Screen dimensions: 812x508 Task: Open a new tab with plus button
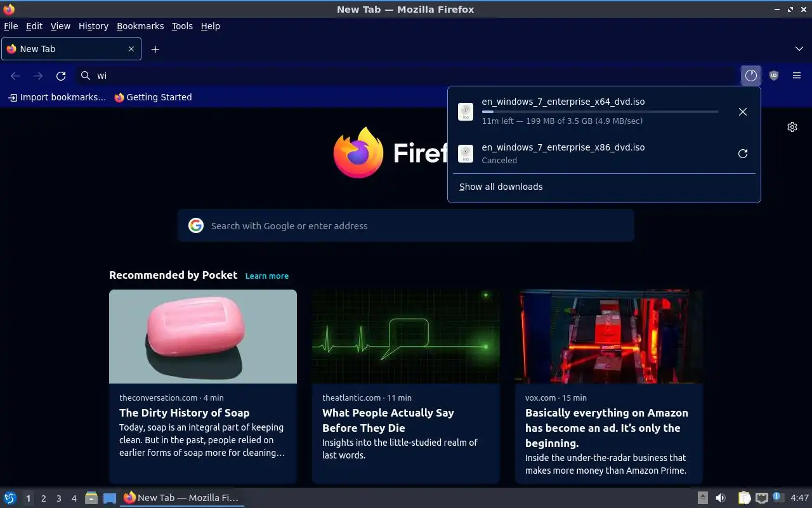coord(155,49)
